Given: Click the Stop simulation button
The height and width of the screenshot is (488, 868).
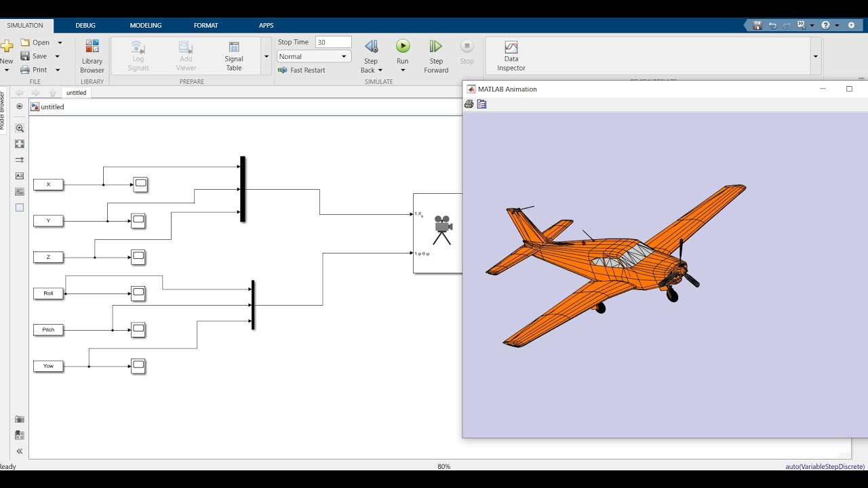Looking at the screenshot, I should 467,53.
